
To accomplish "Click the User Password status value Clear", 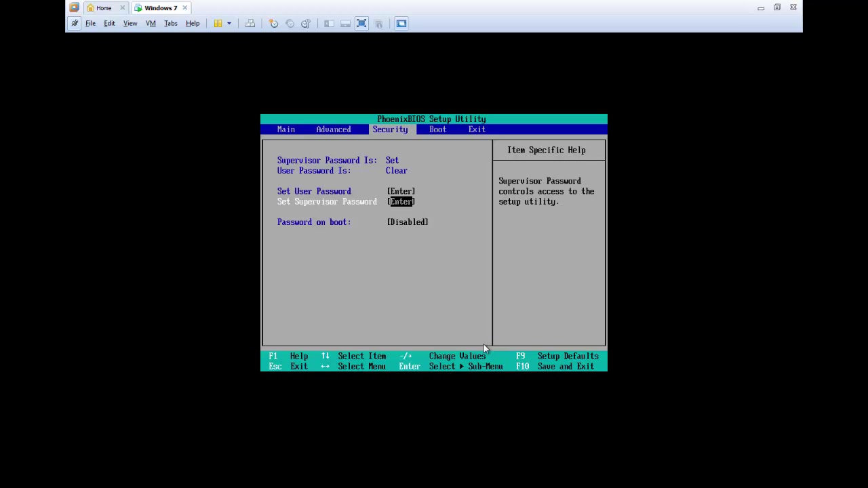I will pyautogui.click(x=397, y=171).
